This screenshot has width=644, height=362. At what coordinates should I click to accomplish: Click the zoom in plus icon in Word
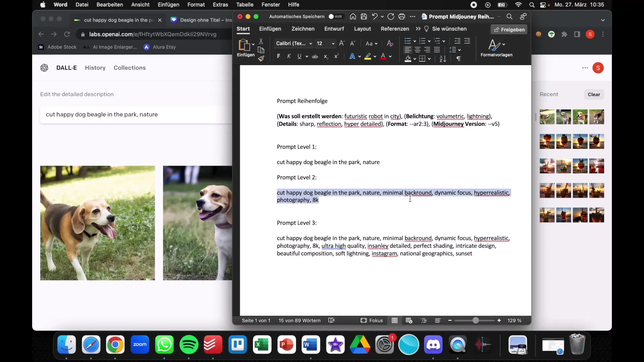499,320
